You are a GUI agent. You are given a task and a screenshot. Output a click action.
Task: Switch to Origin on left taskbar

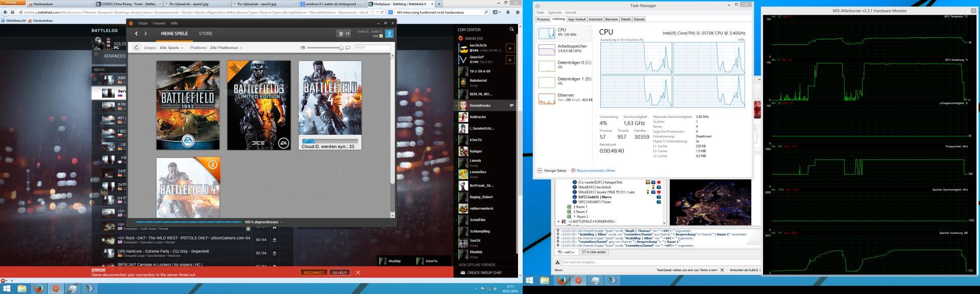56,289
